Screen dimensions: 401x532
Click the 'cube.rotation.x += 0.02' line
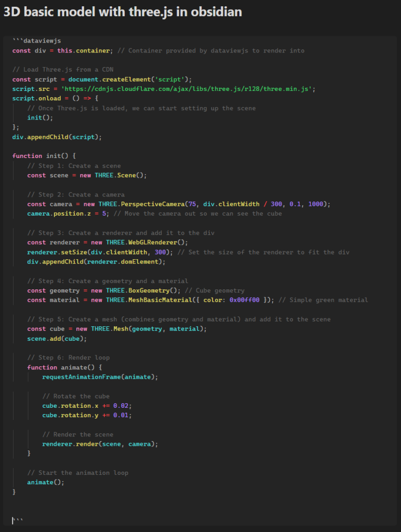[x=87, y=406]
